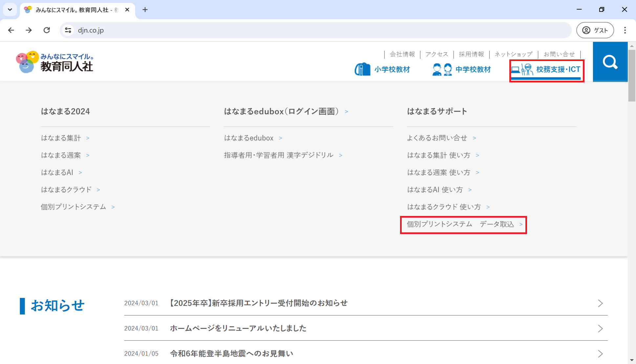Viewport: 636px width, 364px height.
Task: Click chevron on ホームページをリニューアル news row
Action: coord(600,329)
